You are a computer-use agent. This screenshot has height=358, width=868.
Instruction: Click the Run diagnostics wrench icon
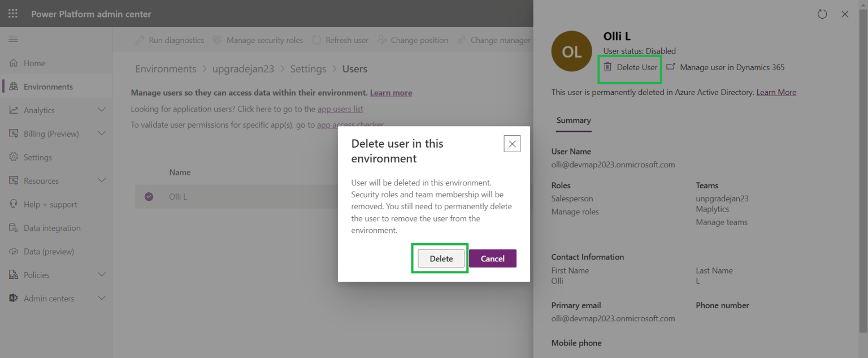pyautogui.click(x=140, y=40)
